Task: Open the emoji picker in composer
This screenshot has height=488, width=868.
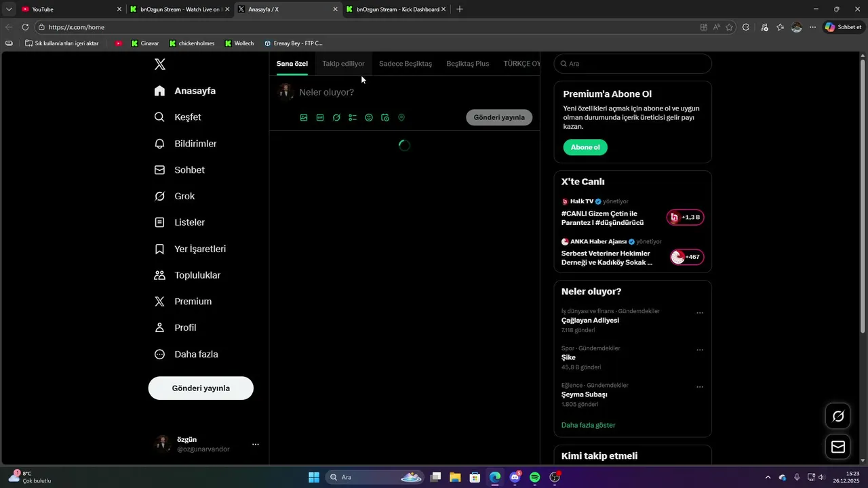Action: click(x=369, y=117)
